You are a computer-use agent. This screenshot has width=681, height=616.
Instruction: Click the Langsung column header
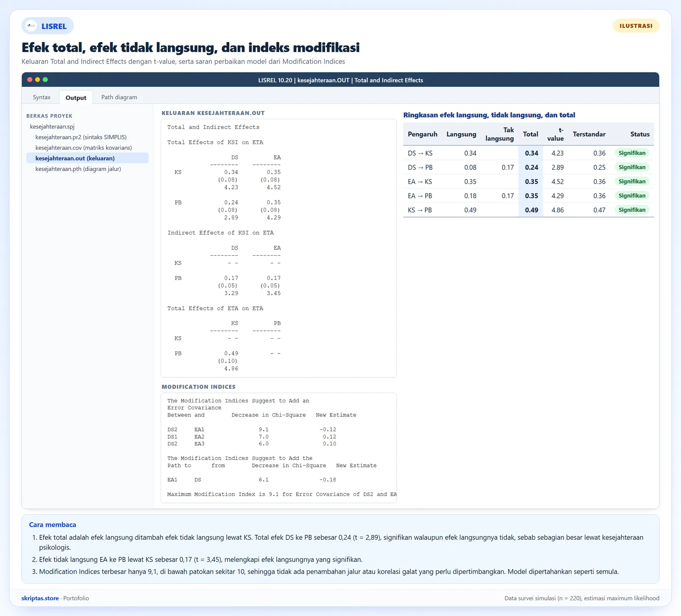pos(461,134)
